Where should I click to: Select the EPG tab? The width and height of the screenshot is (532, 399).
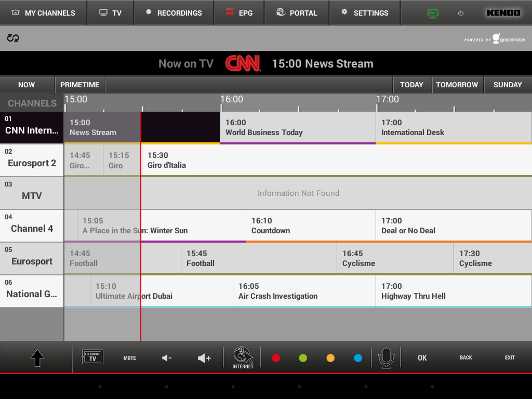239,13
